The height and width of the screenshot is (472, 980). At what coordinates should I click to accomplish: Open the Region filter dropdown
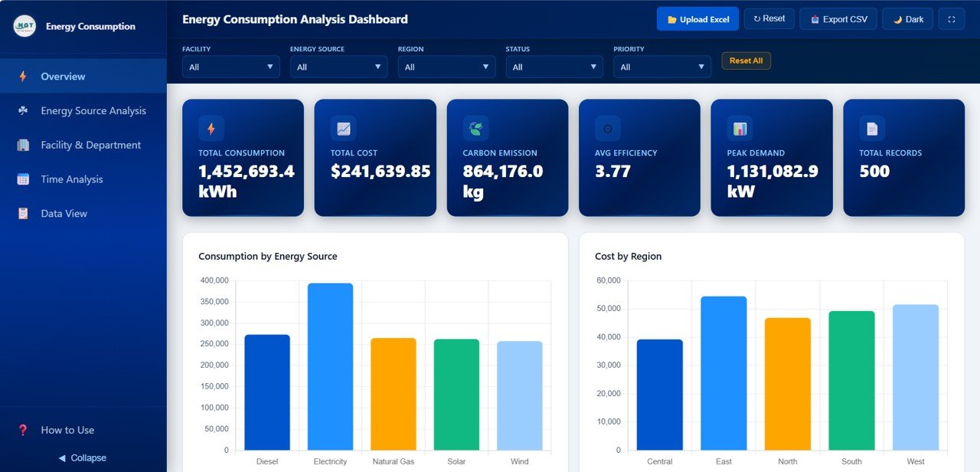tap(446, 67)
